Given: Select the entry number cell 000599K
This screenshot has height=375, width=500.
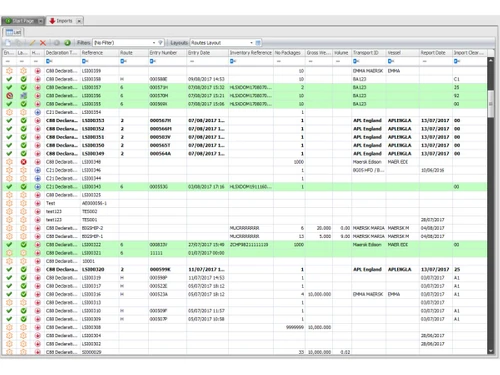Looking at the screenshot, I should click(x=167, y=269).
